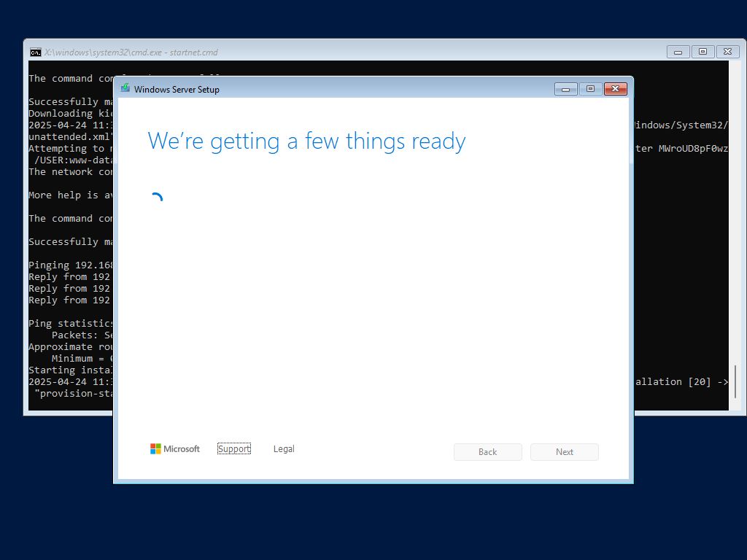Click the Windows Server Setup title icon
This screenshot has height=560, width=747.
pos(125,88)
